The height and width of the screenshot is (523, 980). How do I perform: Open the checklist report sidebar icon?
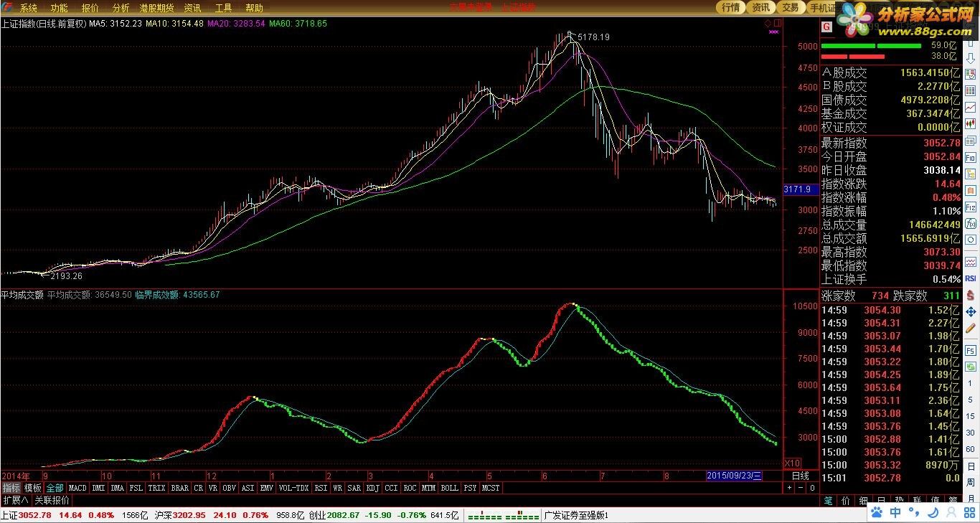click(971, 74)
